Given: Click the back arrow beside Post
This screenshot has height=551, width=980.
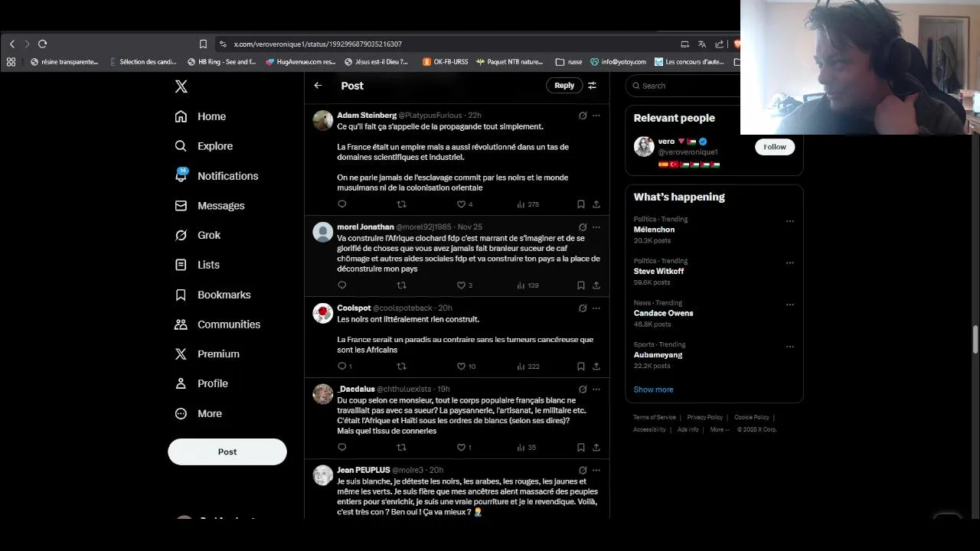Looking at the screenshot, I should pos(318,86).
